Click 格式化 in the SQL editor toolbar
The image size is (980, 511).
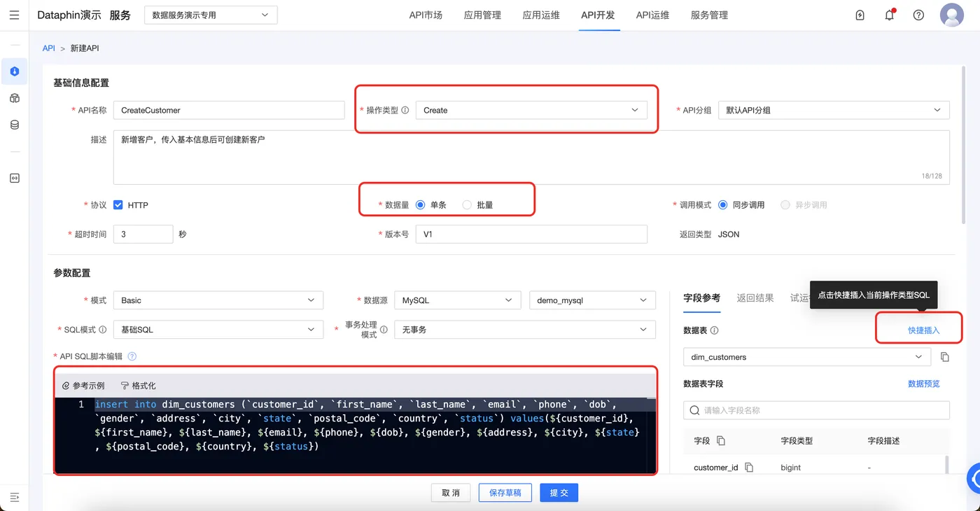coord(138,386)
